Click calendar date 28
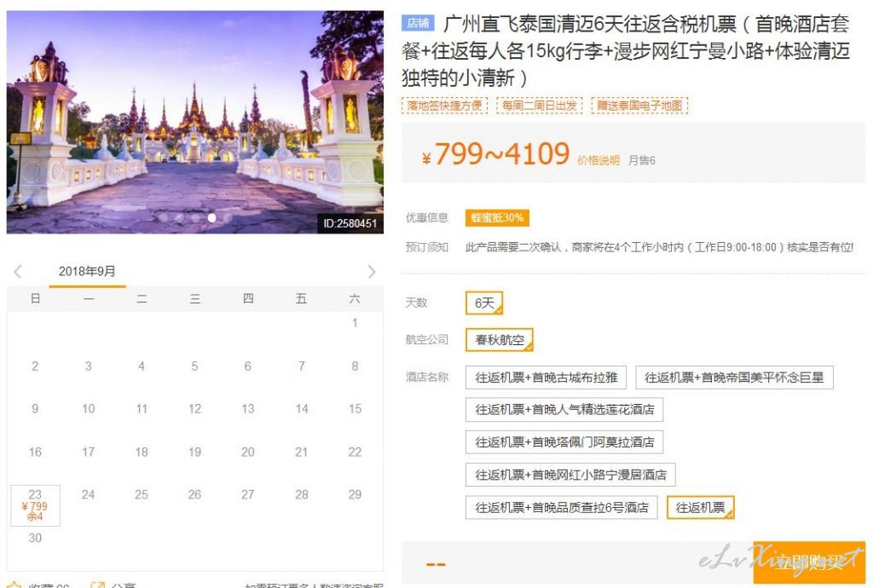873x588 pixels. 301,494
